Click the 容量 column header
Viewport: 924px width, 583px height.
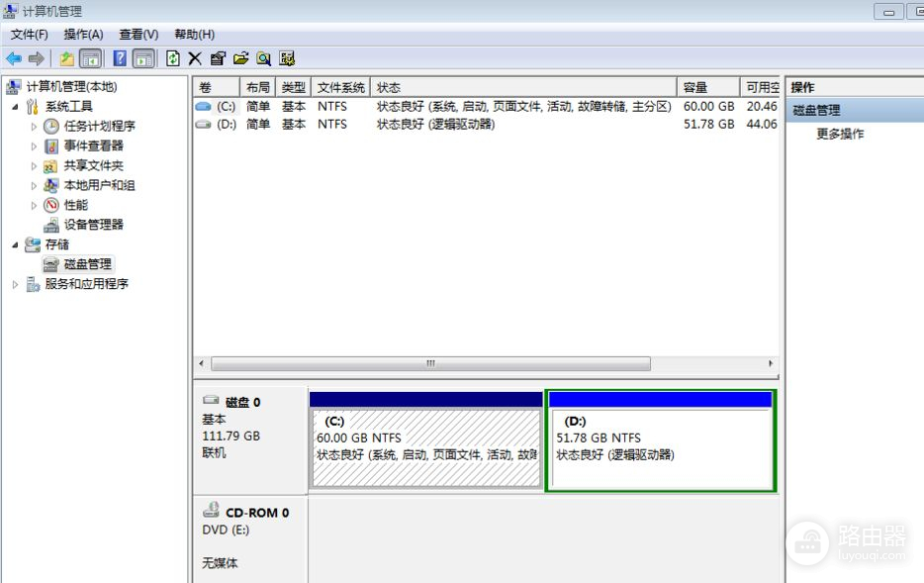(x=695, y=88)
